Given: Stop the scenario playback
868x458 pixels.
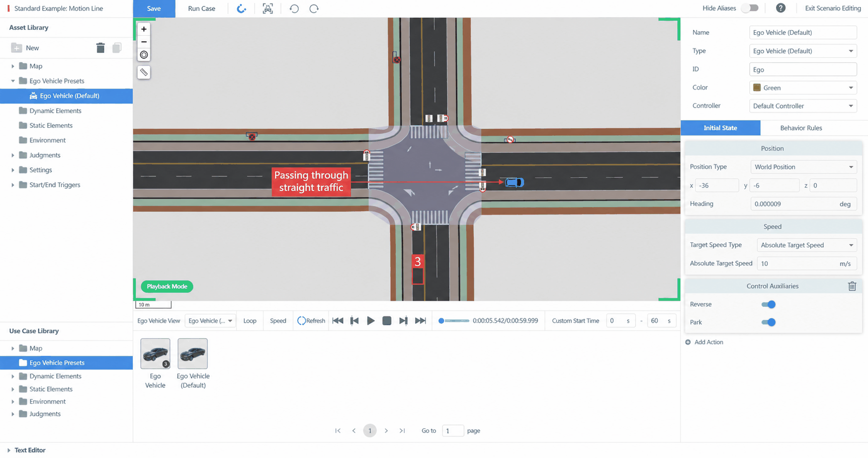Looking at the screenshot, I should pyautogui.click(x=387, y=321).
